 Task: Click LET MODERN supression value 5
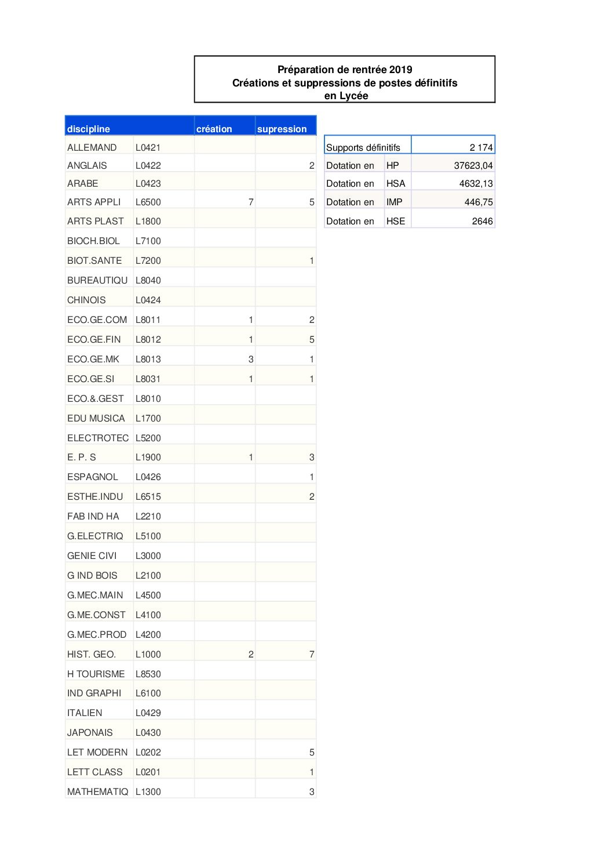click(286, 750)
